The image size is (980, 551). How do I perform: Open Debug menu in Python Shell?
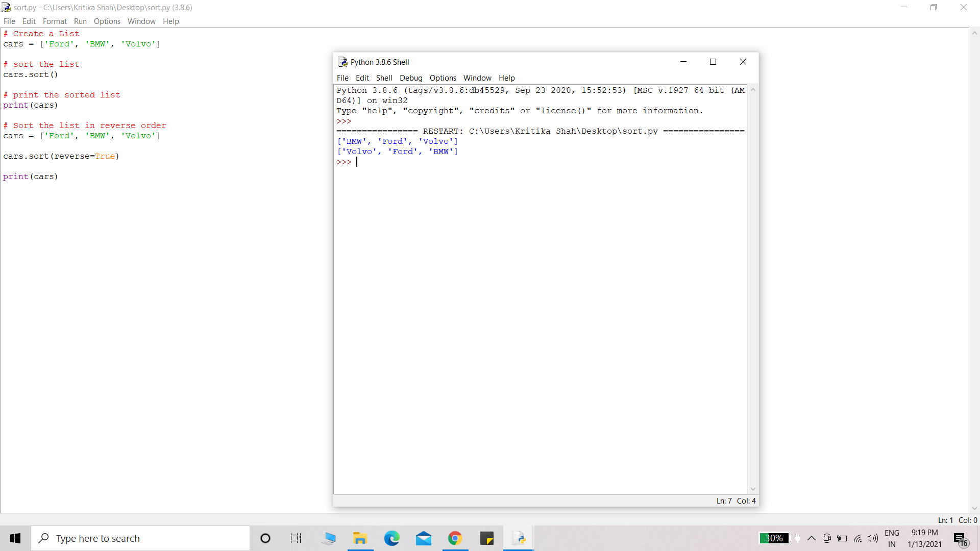(x=411, y=78)
